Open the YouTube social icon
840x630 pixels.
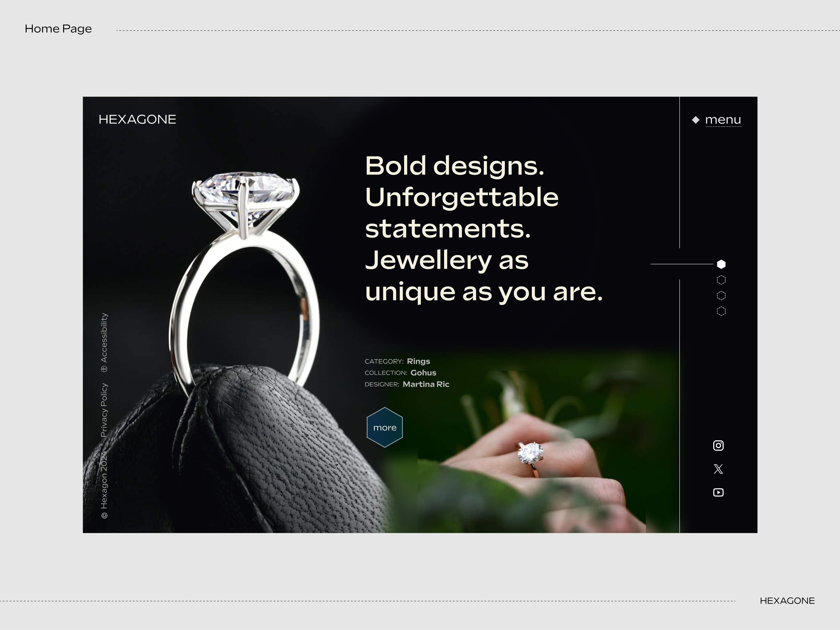tap(718, 492)
